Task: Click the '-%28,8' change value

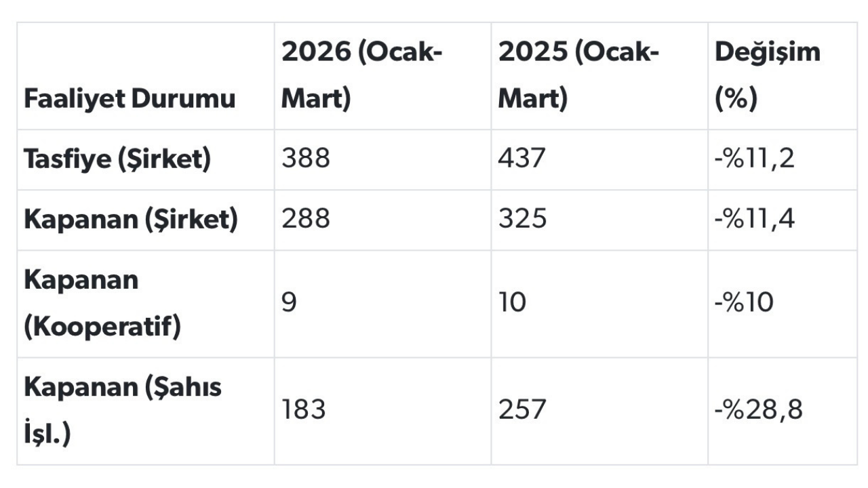Action: click(758, 410)
